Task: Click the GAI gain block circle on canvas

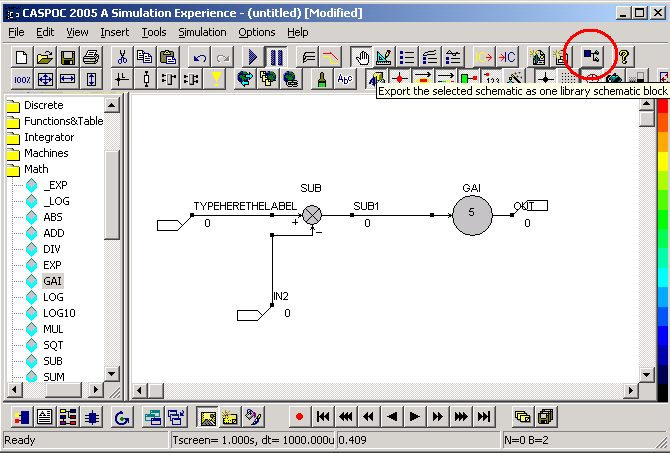Action: coord(472,215)
